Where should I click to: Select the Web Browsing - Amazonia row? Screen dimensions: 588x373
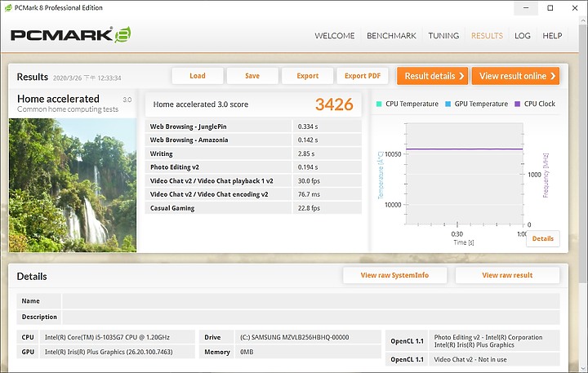[253, 140]
